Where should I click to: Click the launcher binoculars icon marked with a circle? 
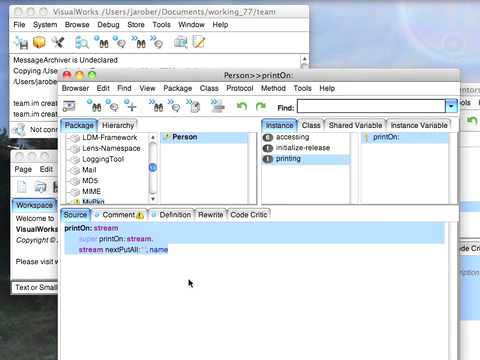tap(102, 42)
